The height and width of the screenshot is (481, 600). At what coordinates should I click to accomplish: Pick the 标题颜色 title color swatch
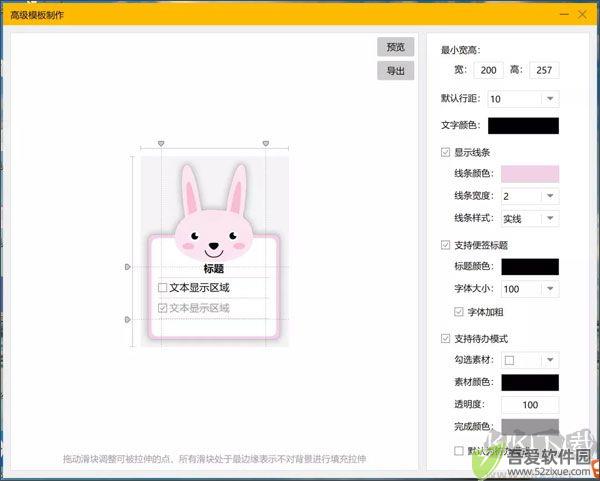click(530, 267)
